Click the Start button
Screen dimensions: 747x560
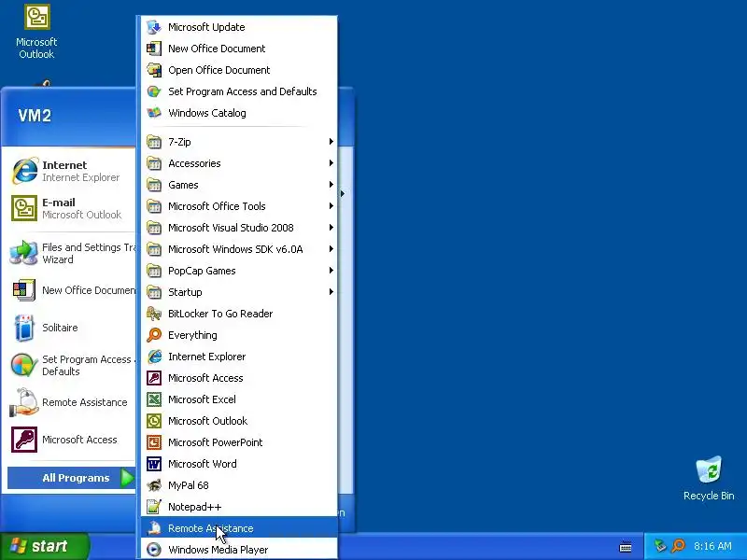pyautogui.click(x=44, y=546)
